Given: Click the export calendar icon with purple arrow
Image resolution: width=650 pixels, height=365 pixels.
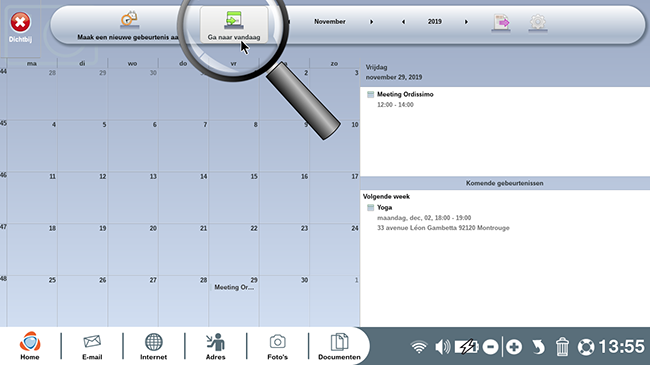Looking at the screenshot, I should coord(501,22).
